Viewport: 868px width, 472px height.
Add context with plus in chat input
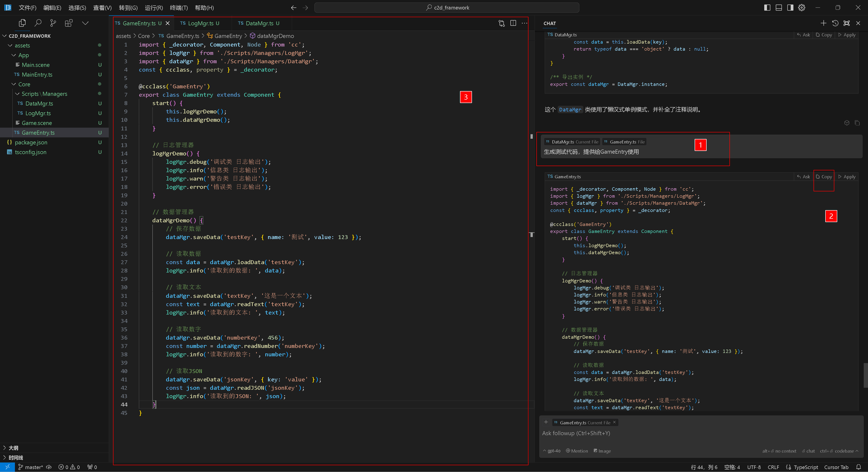point(546,422)
